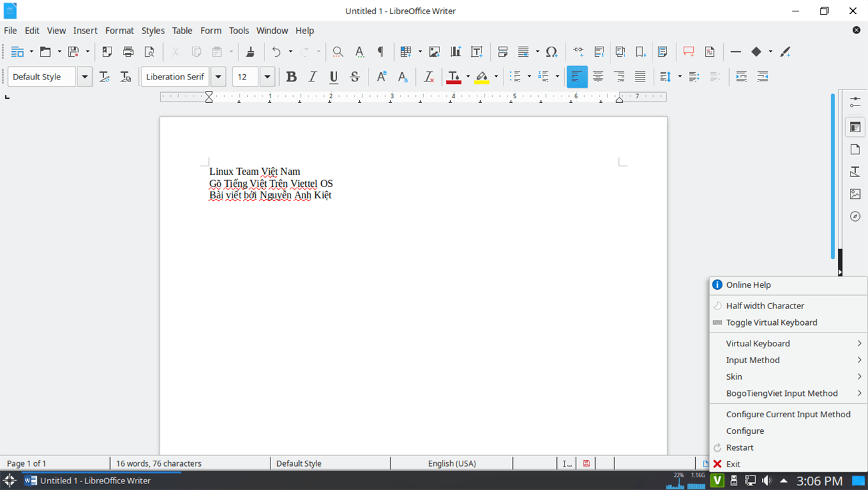Click Exit in input menu

(788, 464)
